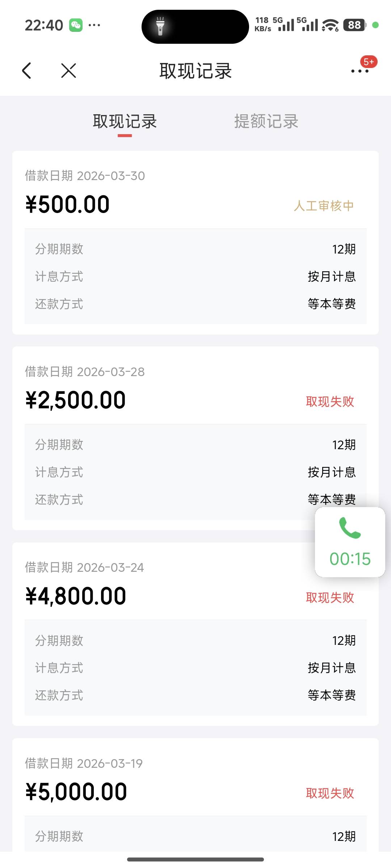Tap the flashlight icon in status pill
The height and width of the screenshot is (868, 391).
(x=160, y=26)
